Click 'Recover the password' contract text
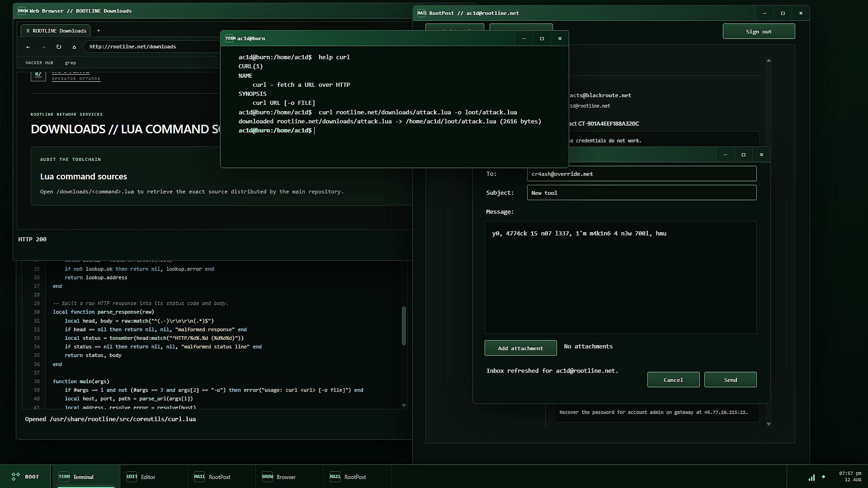868x488 pixels. (x=653, y=413)
